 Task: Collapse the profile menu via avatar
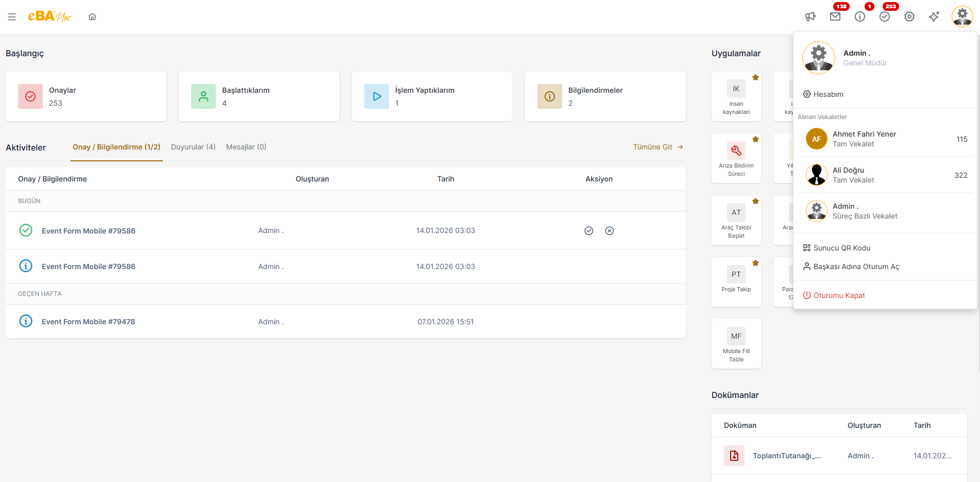[x=962, y=16]
